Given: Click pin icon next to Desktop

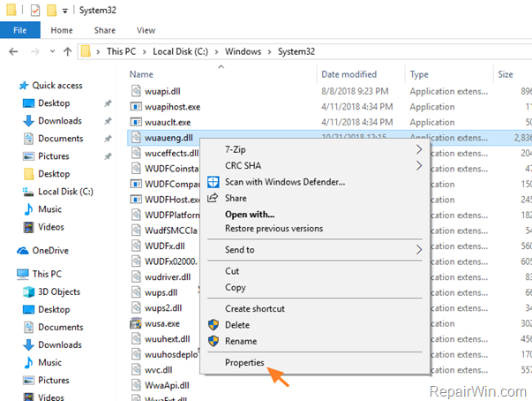Looking at the screenshot, I should 108,103.
